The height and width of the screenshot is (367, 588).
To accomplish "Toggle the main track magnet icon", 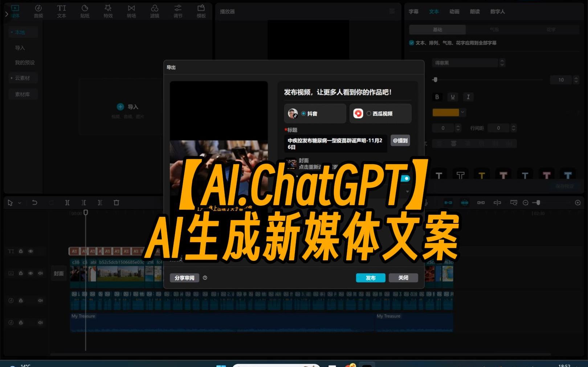I will pos(448,203).
